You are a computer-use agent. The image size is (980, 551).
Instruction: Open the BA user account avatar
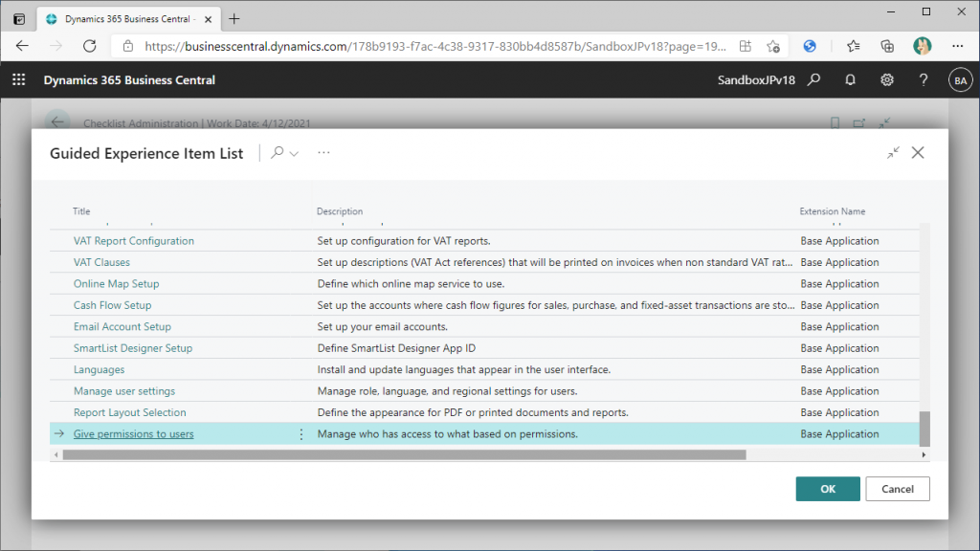[x=960, y=80]
